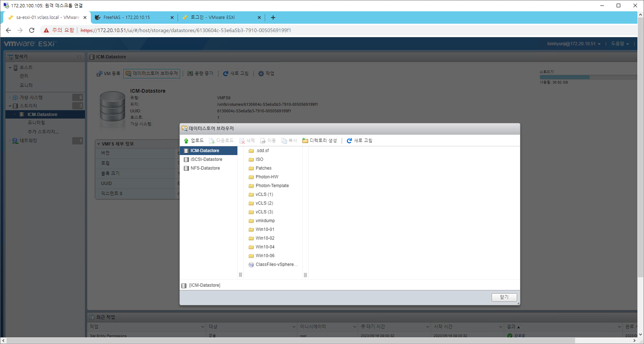Open the Task (작업) column dropdown arrow

203,327
